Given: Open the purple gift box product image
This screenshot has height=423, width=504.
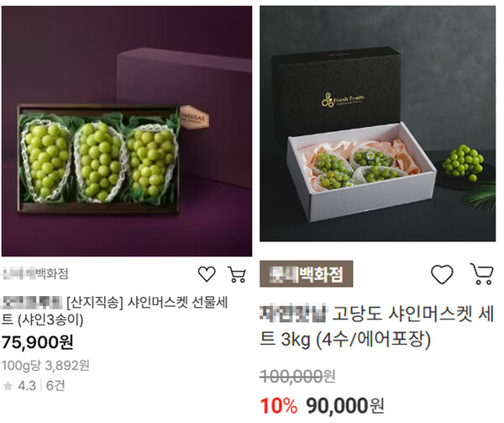Looking at the screenshot, I should (x=127, y=131).
